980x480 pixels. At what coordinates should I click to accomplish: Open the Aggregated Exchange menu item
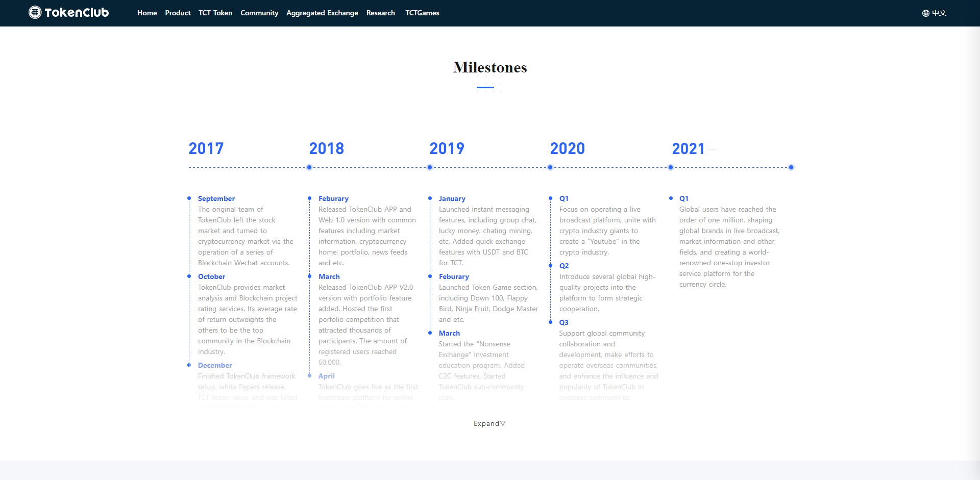[322, 13]
